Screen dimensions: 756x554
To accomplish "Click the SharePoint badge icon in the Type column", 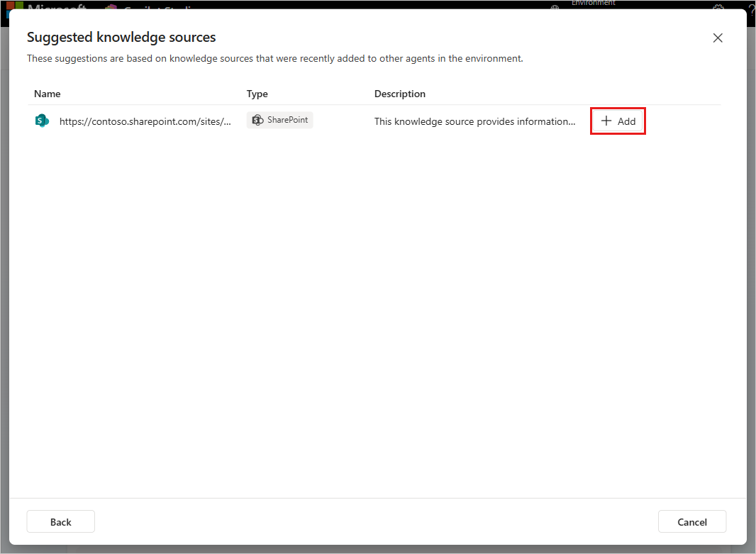I will click(258, 120).
